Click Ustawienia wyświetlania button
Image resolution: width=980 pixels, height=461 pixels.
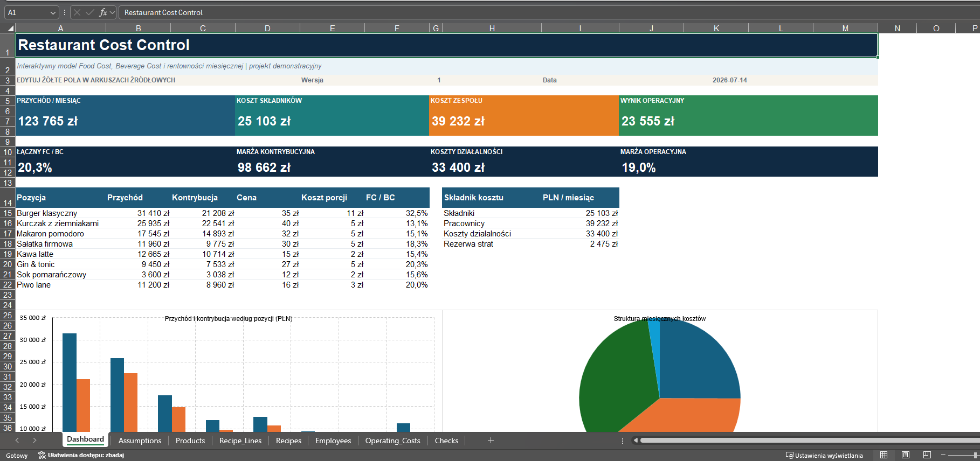pos(824,455)
